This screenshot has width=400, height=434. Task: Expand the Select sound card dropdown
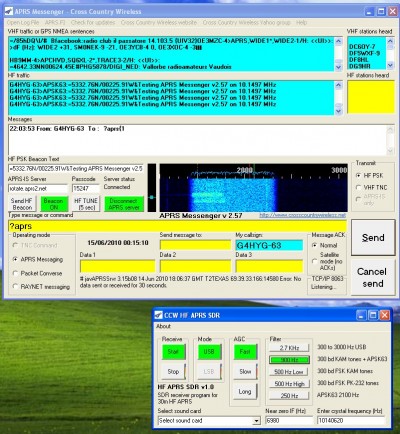click(x=256, y=421)
